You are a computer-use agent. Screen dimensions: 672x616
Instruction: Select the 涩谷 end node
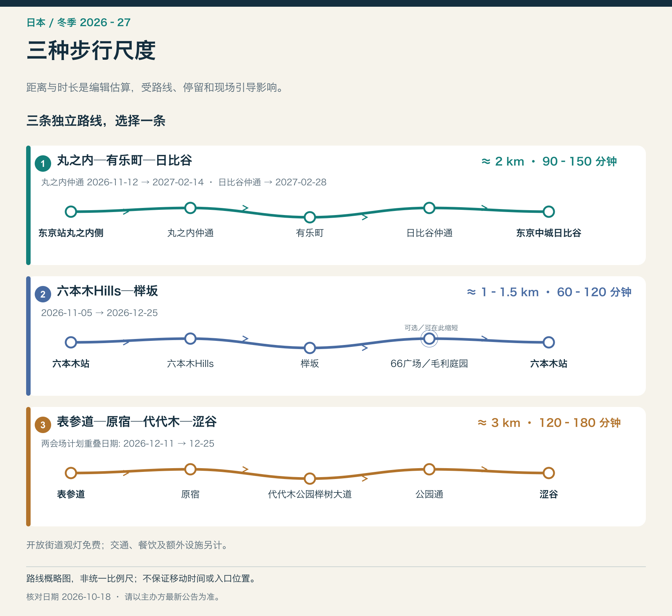click(549, 473)
